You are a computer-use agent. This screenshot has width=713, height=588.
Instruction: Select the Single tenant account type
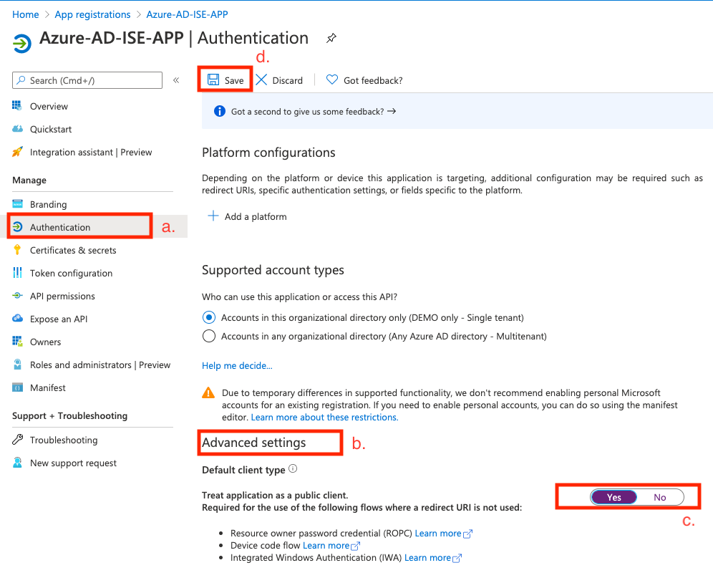pos(208,317)
